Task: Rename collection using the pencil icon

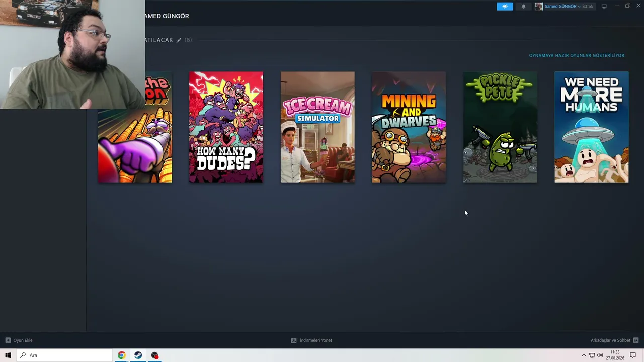Action: pos(179,40)
